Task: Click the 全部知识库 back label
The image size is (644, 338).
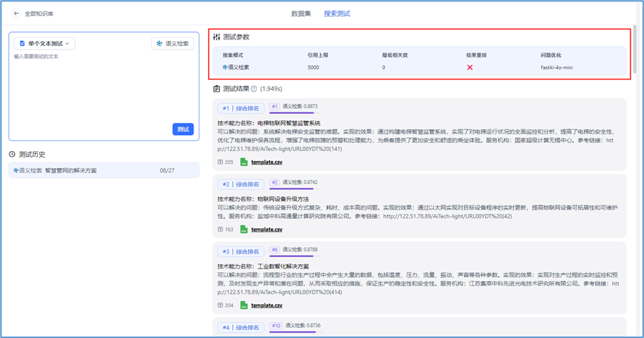Action: (39, 14)
